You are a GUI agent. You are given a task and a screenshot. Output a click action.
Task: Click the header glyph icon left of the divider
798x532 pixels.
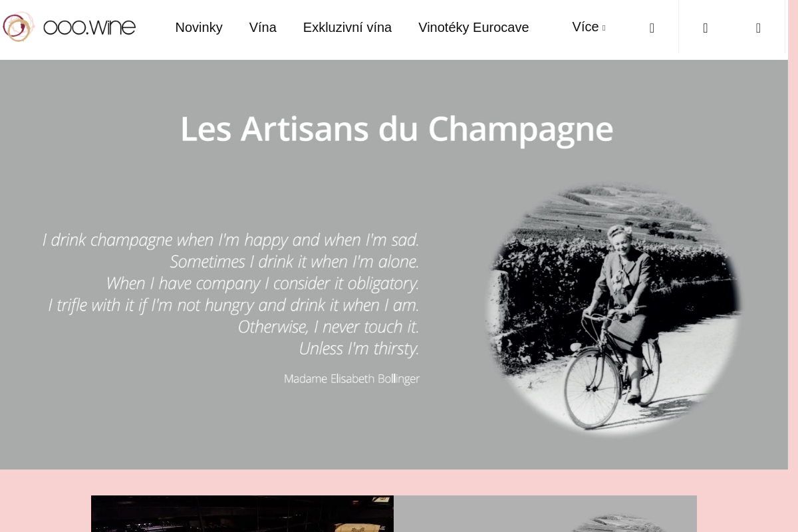(652, 28)
